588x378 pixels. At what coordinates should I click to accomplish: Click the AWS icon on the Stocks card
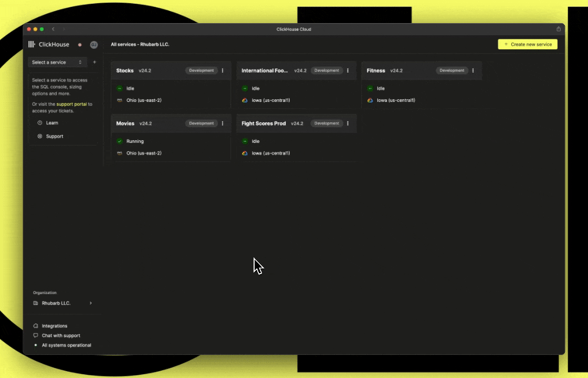pyautogui.click(x=119, y=100)
